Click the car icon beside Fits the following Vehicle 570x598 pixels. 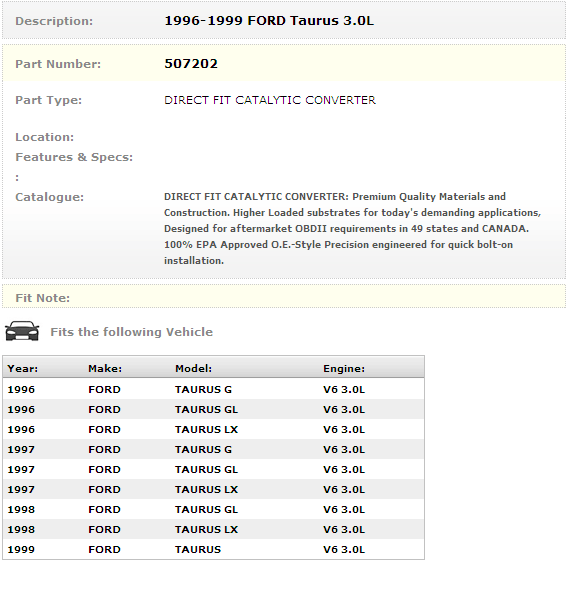pyautogui.click(x=22, y=331)
